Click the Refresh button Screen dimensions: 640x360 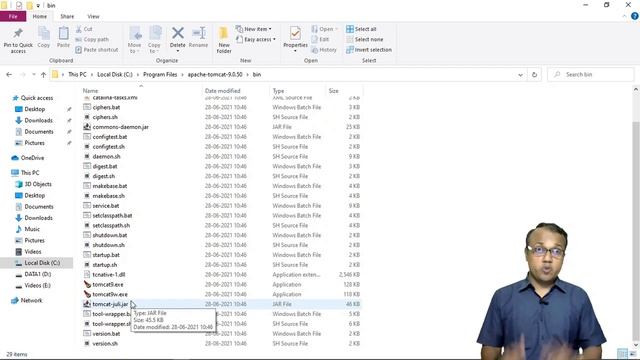[534, 75]
